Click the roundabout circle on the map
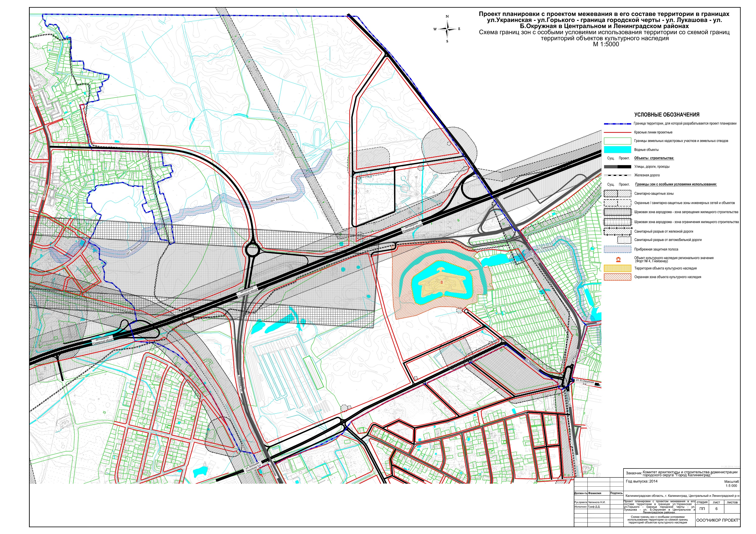The height and width of the screenshot is (534, 756). (x=253, y=249)
